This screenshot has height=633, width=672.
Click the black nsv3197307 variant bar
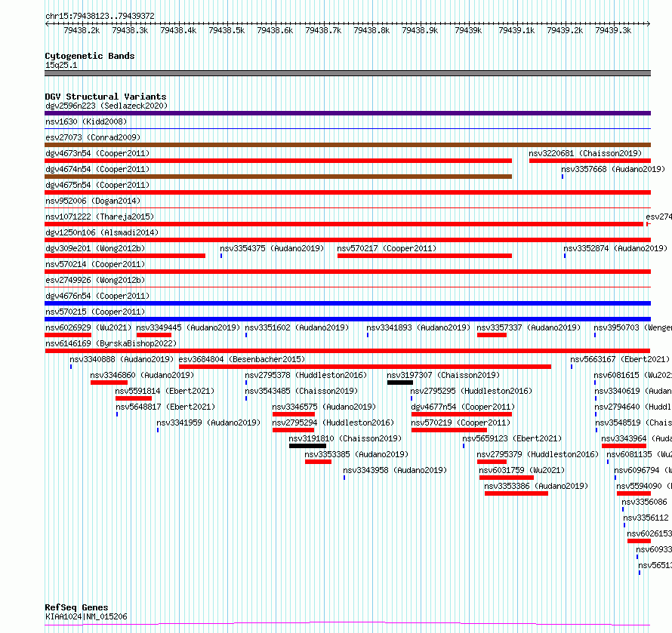400,383
